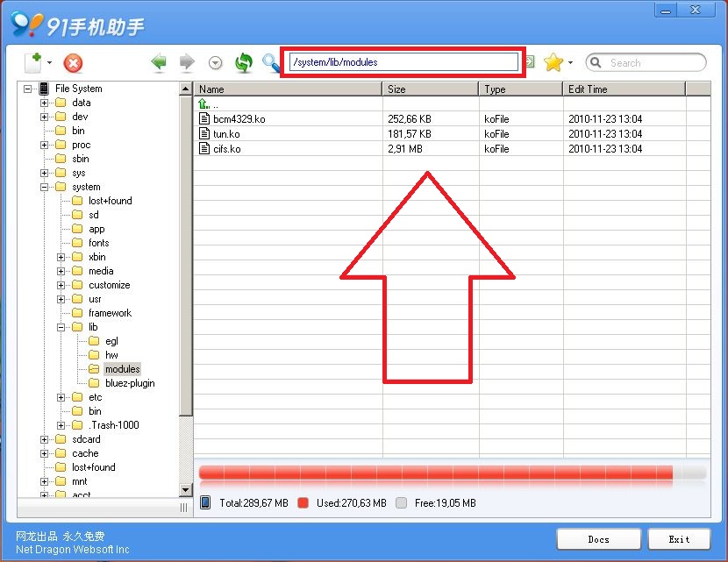Select the sd folder under system

[94, 215]
